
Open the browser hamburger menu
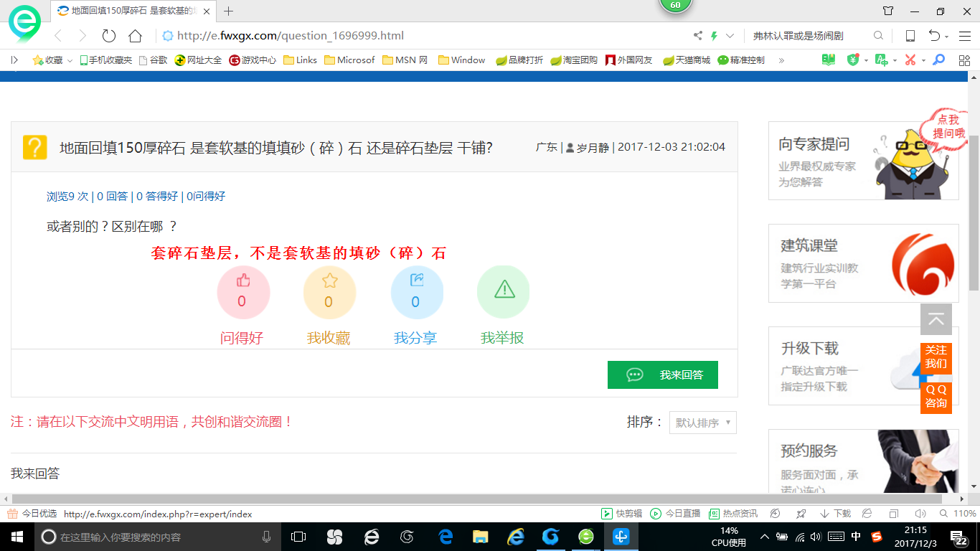tap(963, 36)
